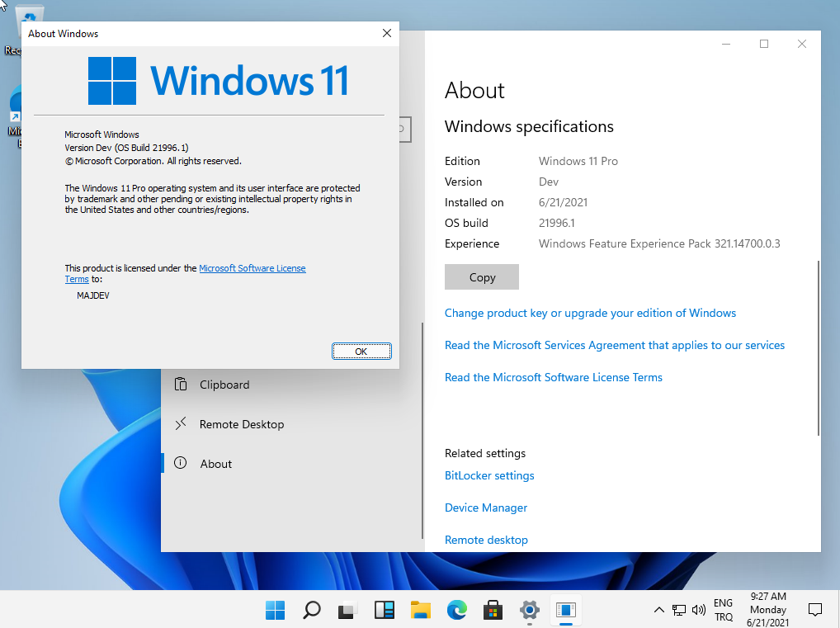Select the Edition value Windows 11 Pro

[x=578, y=161]
